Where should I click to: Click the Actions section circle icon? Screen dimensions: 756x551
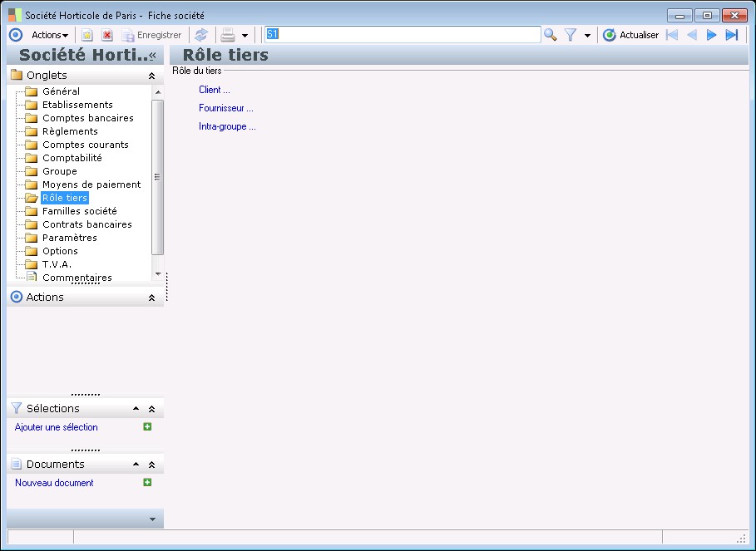(x=17, y=297)
